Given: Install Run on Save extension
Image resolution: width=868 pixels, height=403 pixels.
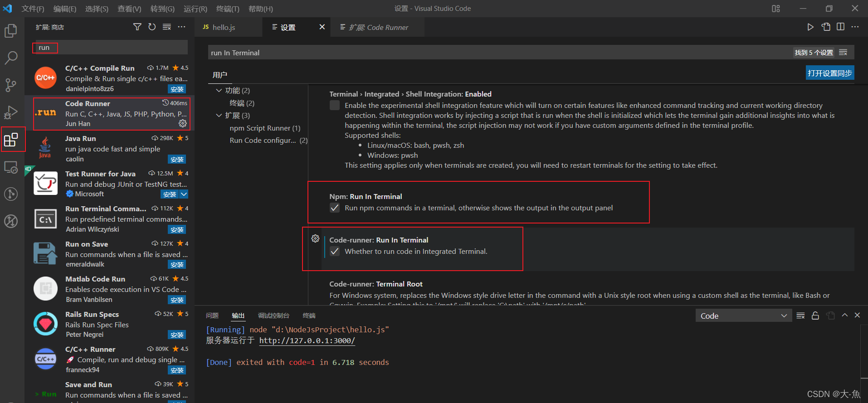Looking at the screenshot, I should click(x=177, y=265).
